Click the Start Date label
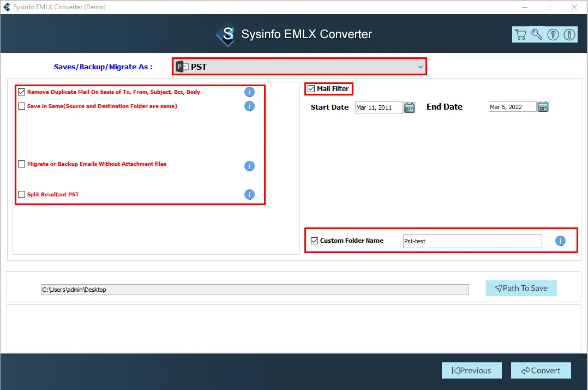The height and width of the screenshot is (390, 588). [329, 107]
